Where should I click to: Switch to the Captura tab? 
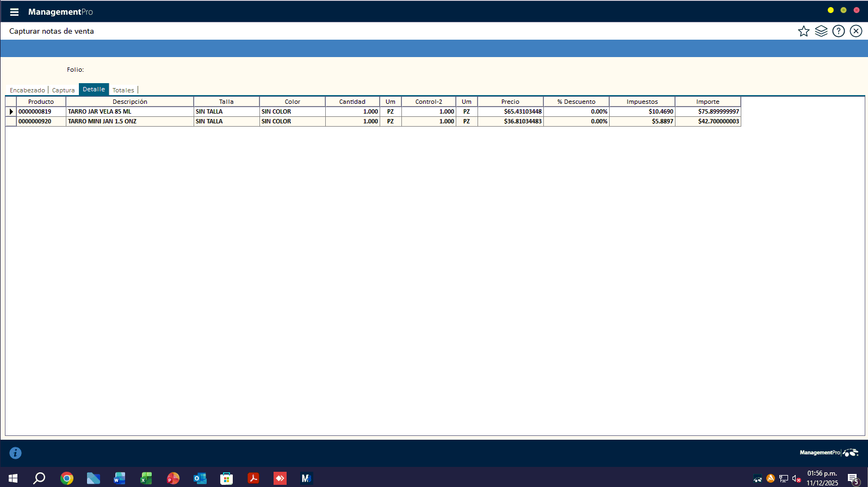pos(64,90)
